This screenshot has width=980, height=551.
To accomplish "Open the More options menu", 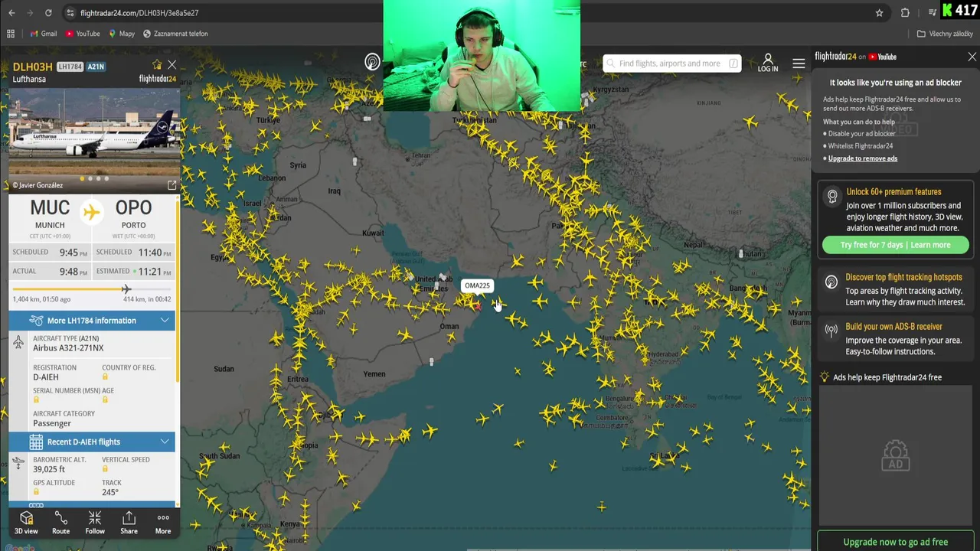I will point(163,523).
